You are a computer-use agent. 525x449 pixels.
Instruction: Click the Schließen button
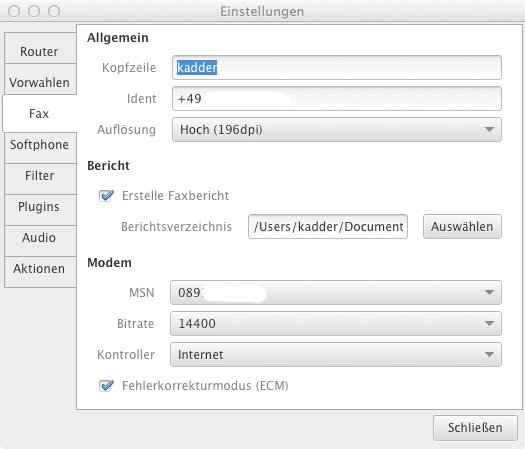click(475, 428)
